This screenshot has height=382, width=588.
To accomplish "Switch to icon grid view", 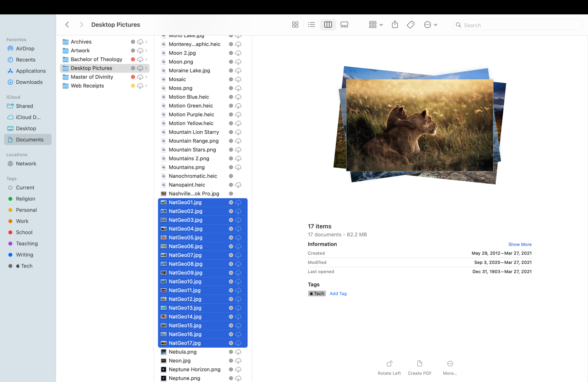I will pyautogui.click(x=295, y=25).
